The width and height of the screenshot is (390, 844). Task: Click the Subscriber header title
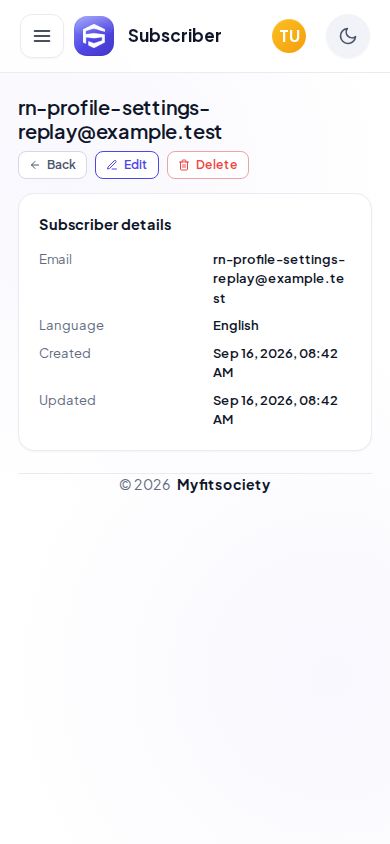(x=175, y=36)
